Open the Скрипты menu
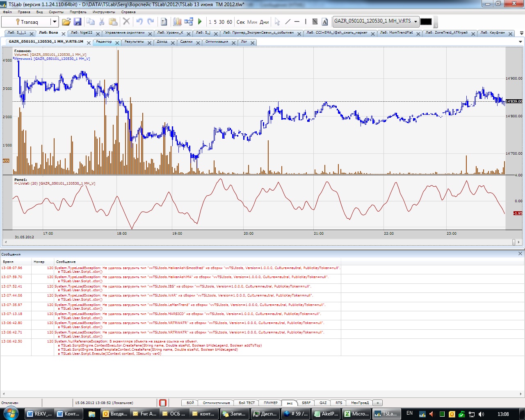Viewport: 525px width, 420px height. coord(56,12)
